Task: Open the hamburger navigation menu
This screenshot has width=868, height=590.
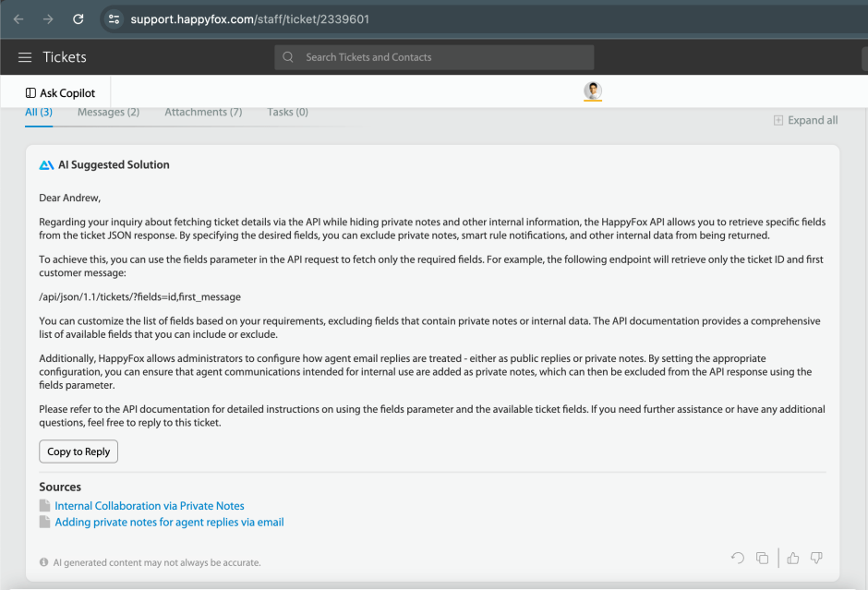Action: [x=25, y=56]
